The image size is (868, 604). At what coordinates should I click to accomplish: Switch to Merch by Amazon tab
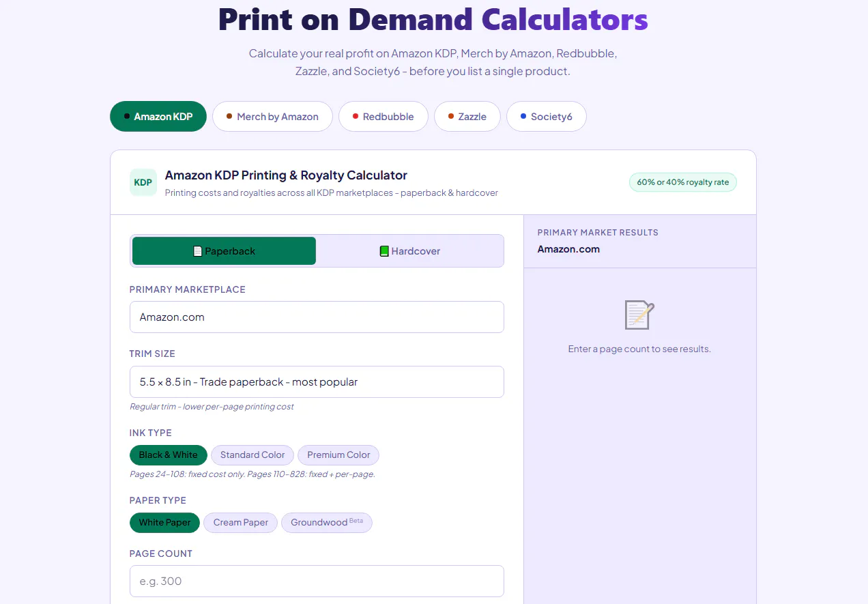click(272, 117)
